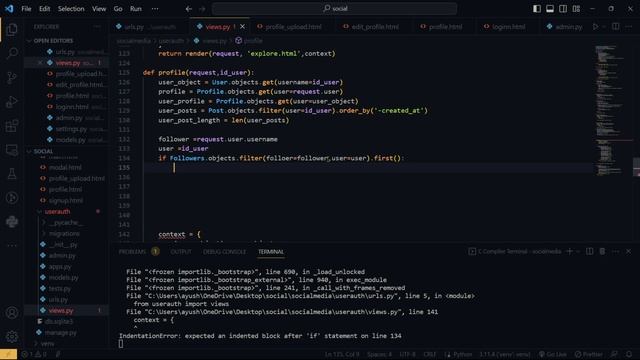Open the Selection menu
Image resolution: width=640 pixels, height=360 pixels.
pyautogui.click(x=71, y=9)
